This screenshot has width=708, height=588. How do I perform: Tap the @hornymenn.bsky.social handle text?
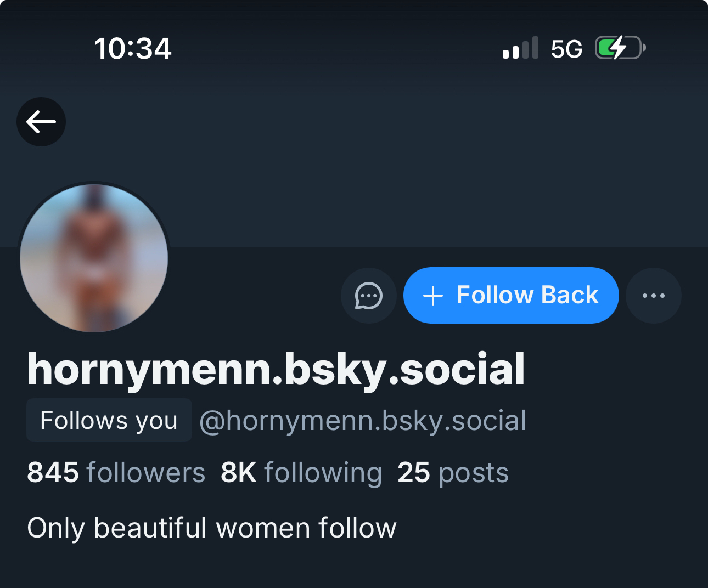pyautogui.click(x=362, y=421)
